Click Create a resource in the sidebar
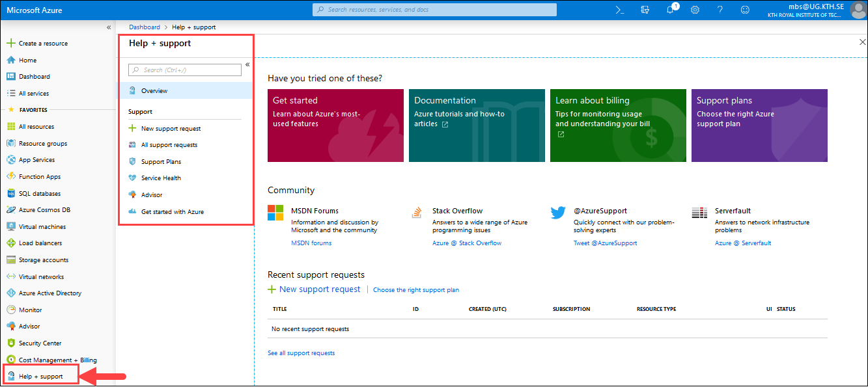 point(42,44)
